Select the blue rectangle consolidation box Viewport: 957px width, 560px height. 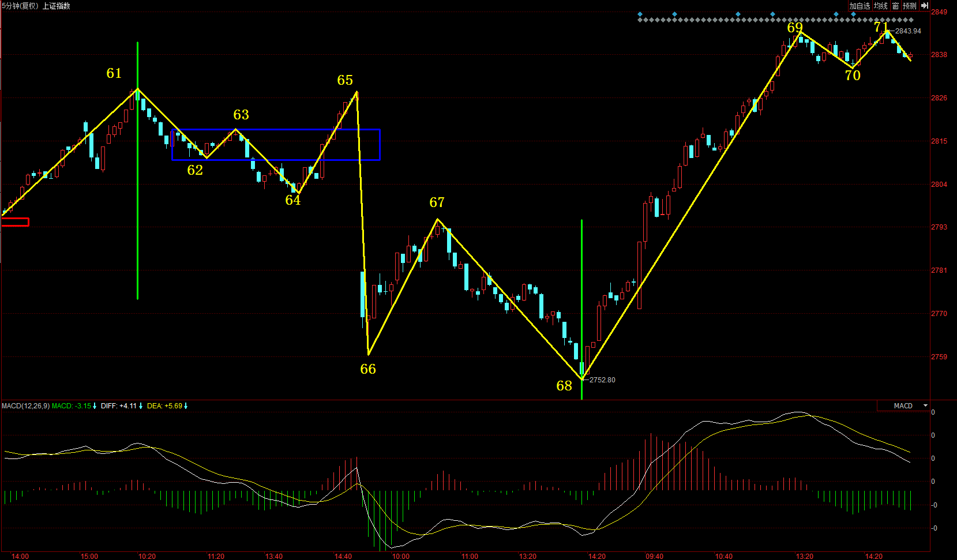click(x=276, y=130)
